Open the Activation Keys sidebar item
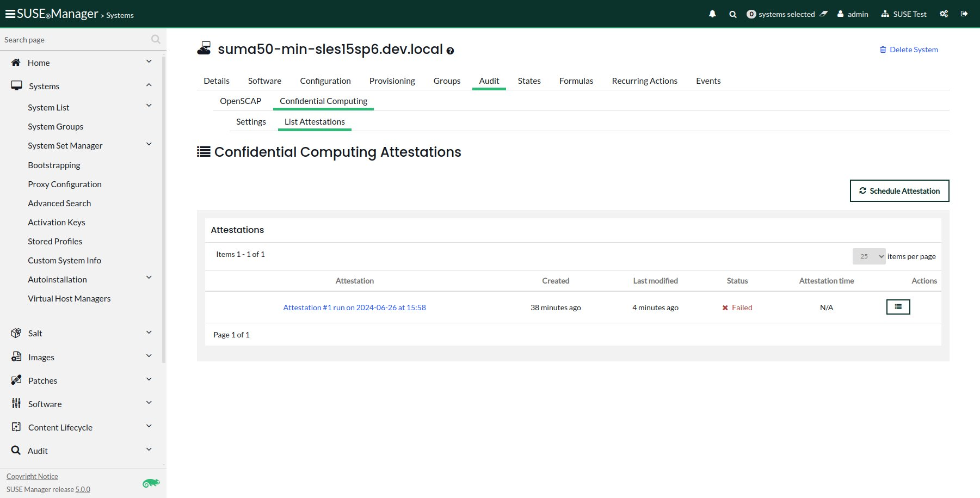This screenshot has height=498, width=980. click(x=57, y=222)
